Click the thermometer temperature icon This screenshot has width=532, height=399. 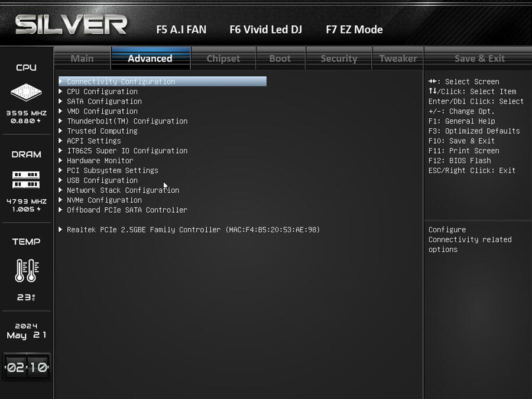[x=27, y=270]
